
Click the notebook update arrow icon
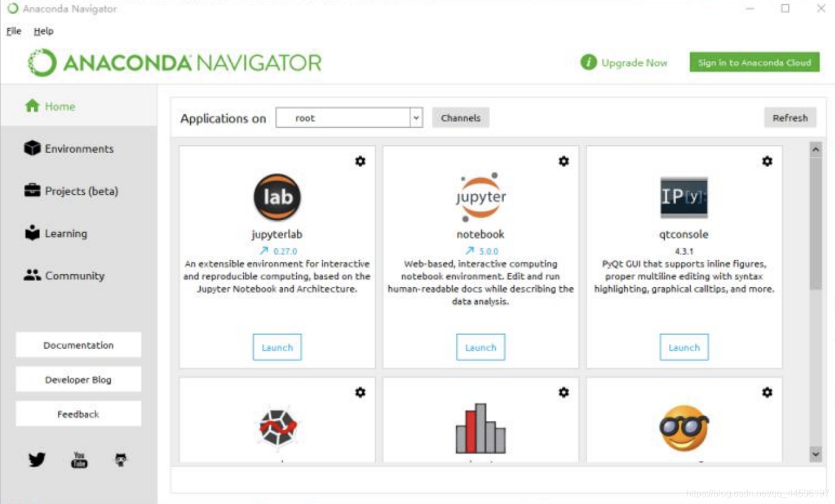(469, 251)
